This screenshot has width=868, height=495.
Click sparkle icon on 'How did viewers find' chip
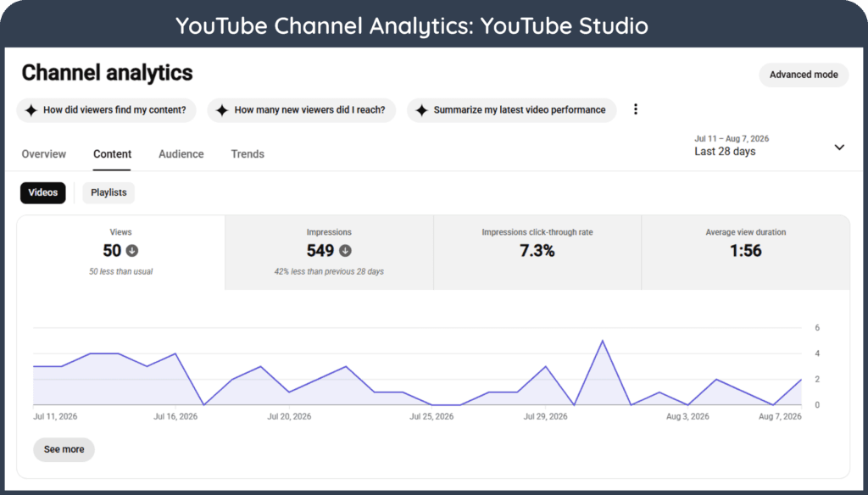(31, 110)
